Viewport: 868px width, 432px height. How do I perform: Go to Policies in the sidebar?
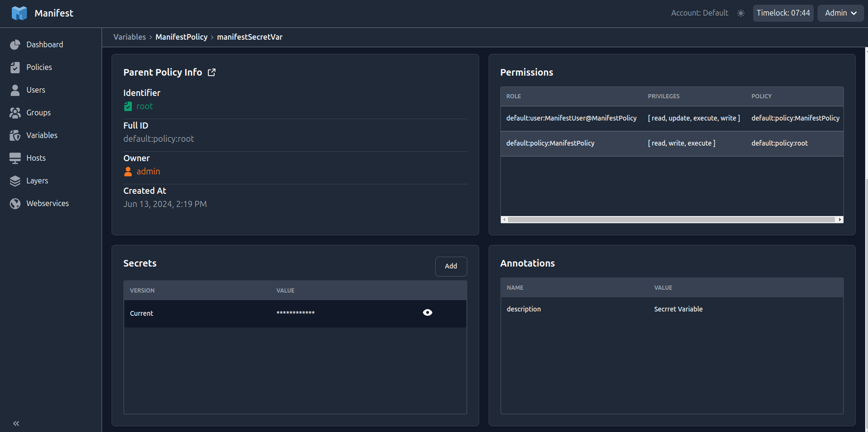(x=39, y=67)
